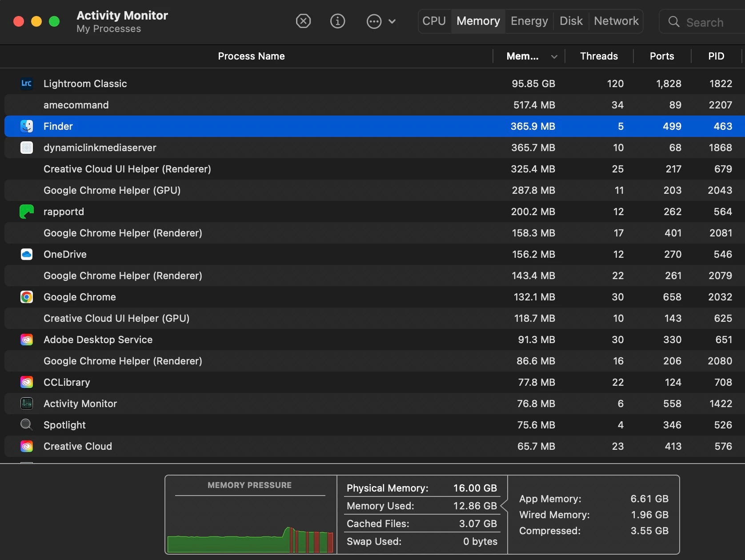Sort by the Ports column header

pyautogui.click(x=662, y=56)
